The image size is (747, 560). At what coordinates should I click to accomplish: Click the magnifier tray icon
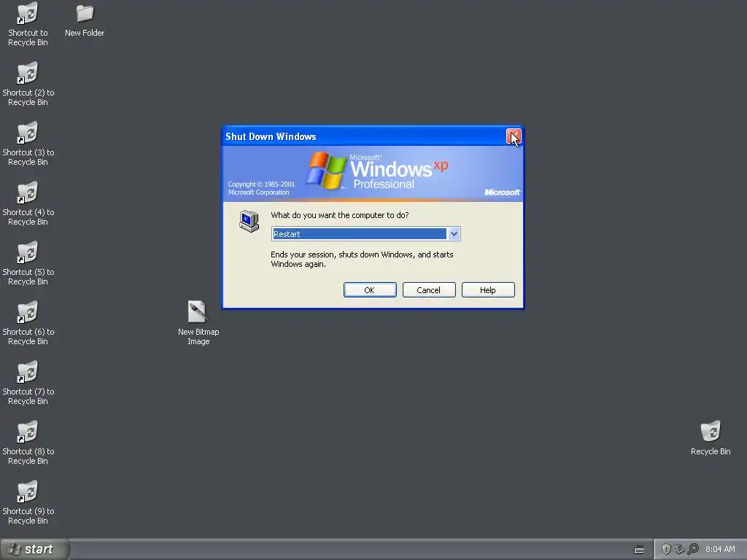click(x=693, y=549)
